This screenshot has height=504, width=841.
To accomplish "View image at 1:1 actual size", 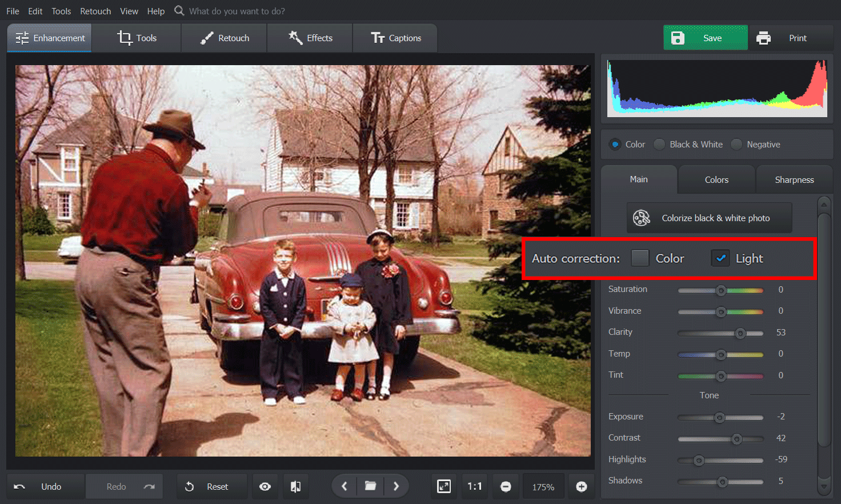I will tap(475, 486).
